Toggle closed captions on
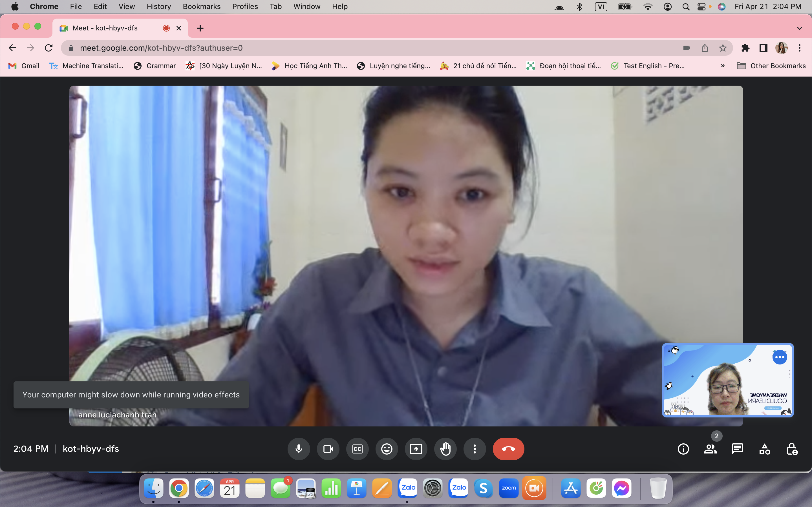The width and height of the screenshot is (812, 507). (x=357, y=449)
